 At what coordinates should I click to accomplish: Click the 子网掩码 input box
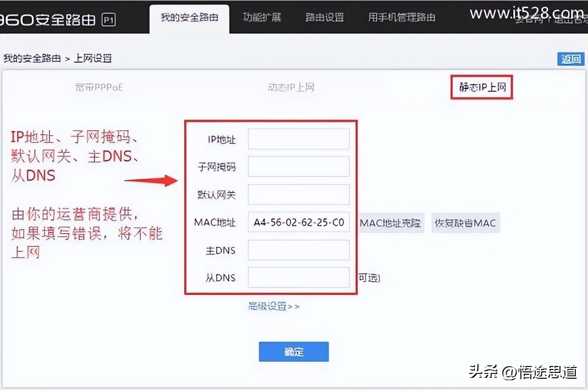point(298,167)
